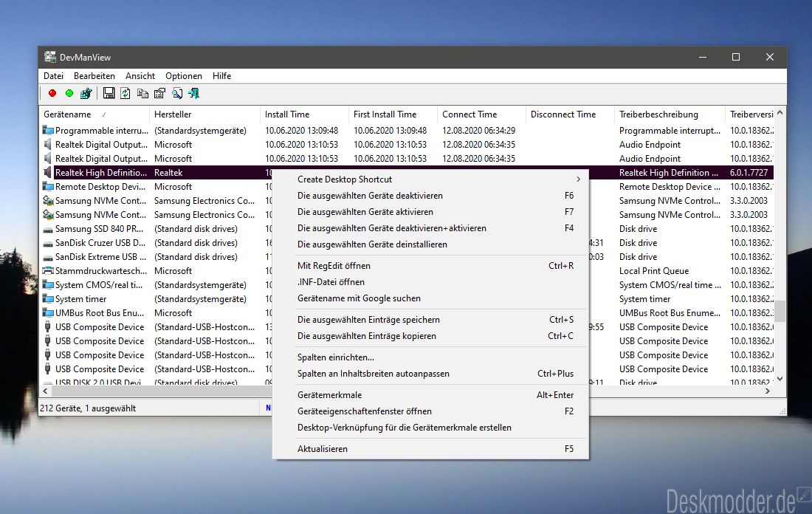
Task: Open the Datei menu
Action: point(53,75)
